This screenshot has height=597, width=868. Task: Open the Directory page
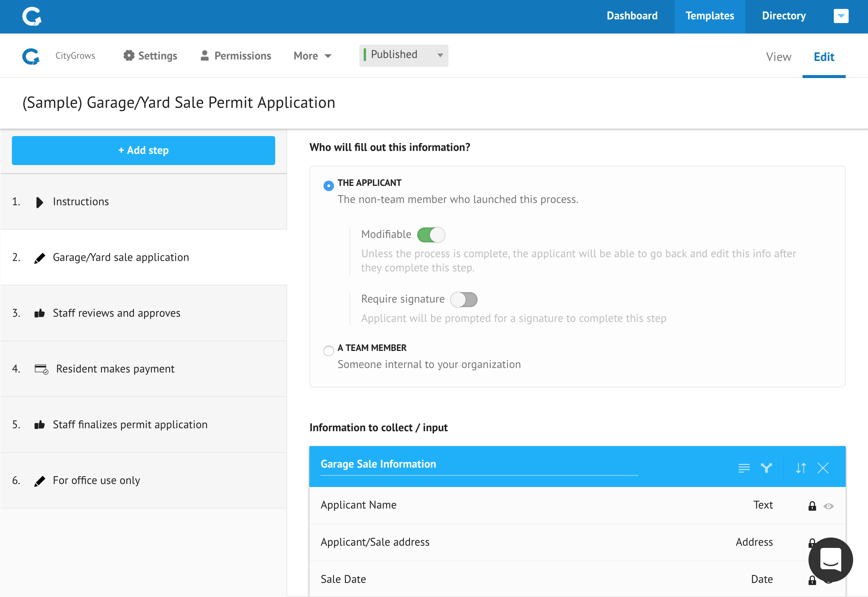784,16
